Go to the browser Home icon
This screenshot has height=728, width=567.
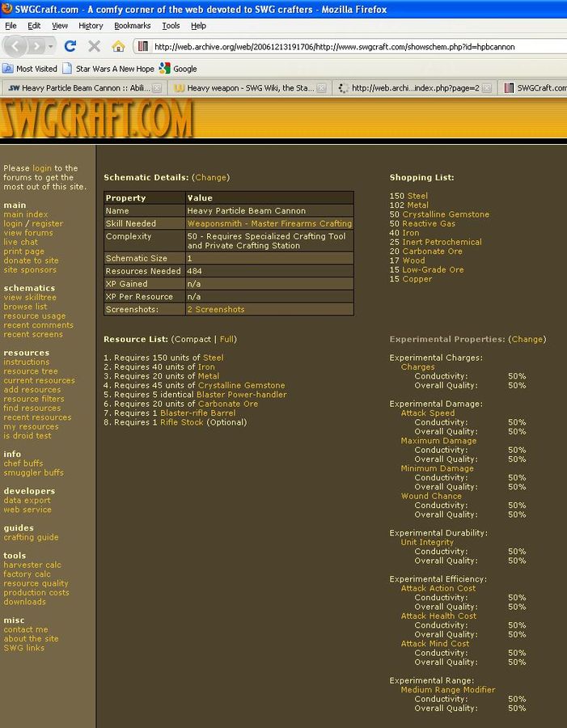[118, 46]
